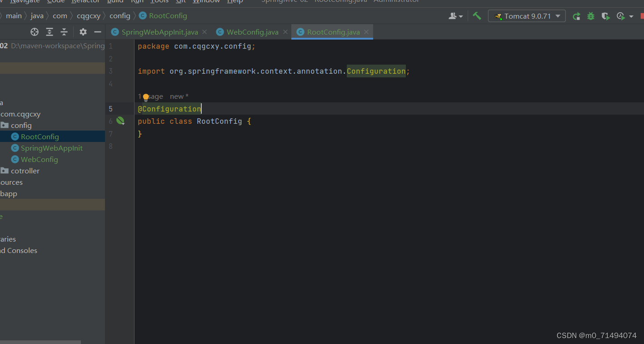644x344 pixels.
Task: Open project panel gear options
Action: click(x=83, y=32)
